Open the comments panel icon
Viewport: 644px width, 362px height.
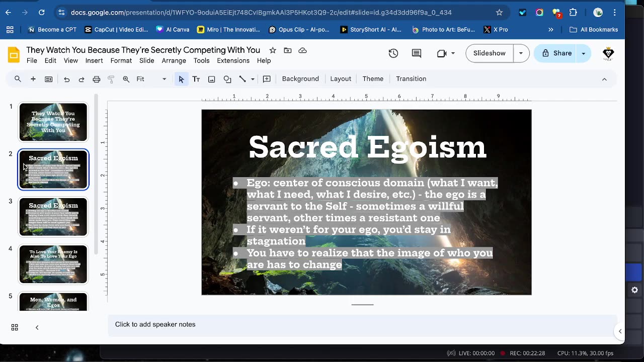coord(417,53)
